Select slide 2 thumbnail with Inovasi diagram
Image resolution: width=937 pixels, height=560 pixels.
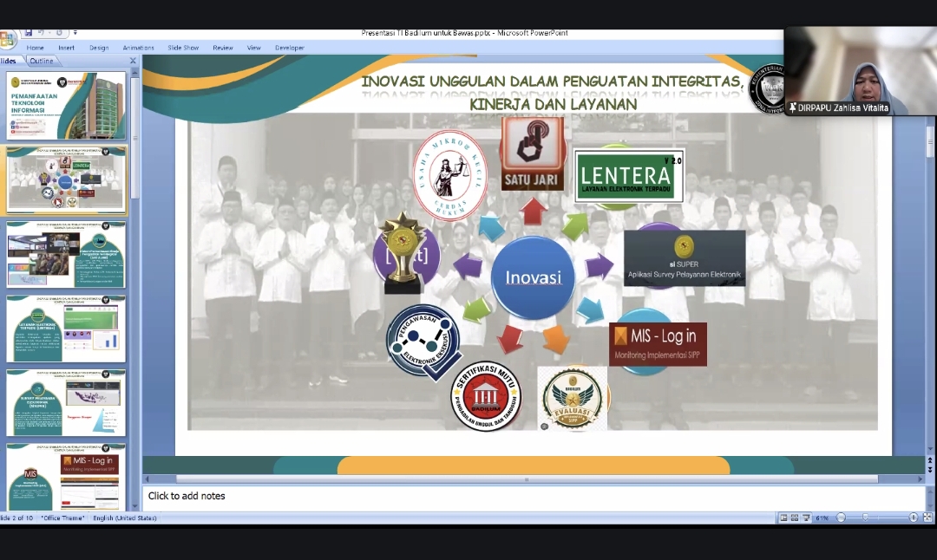pos(66,180)
